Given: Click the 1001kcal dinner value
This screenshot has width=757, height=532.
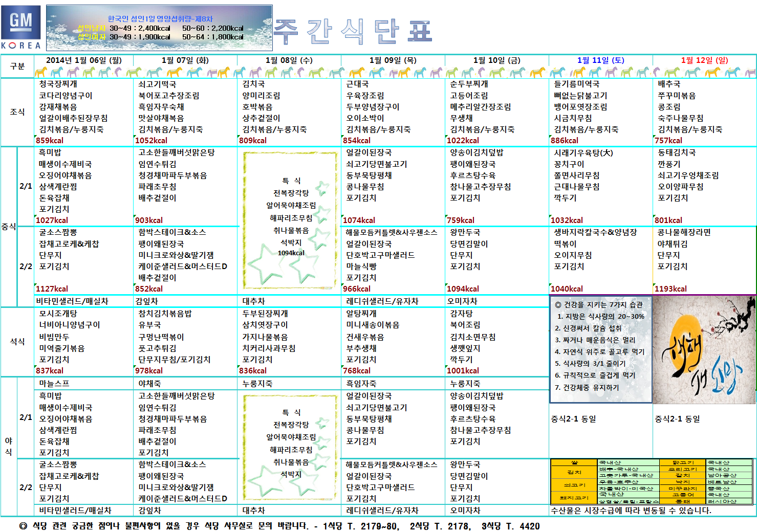Looking at the screenshot, I should [463, 371].
